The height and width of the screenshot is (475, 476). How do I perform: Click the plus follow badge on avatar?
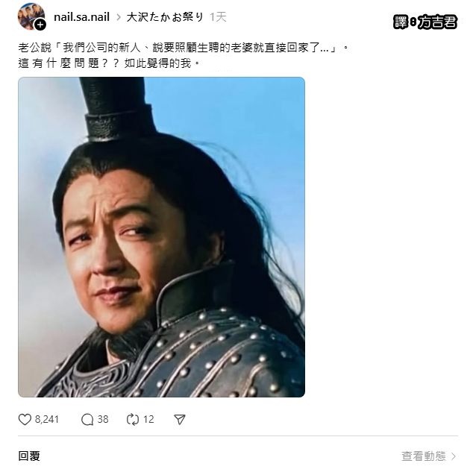[40, 25]
